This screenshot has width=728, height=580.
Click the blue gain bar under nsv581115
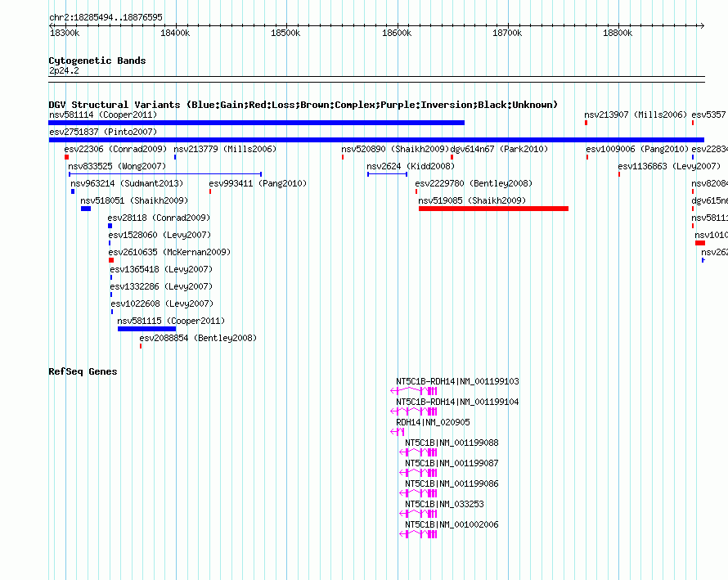(x=146, y=329)
